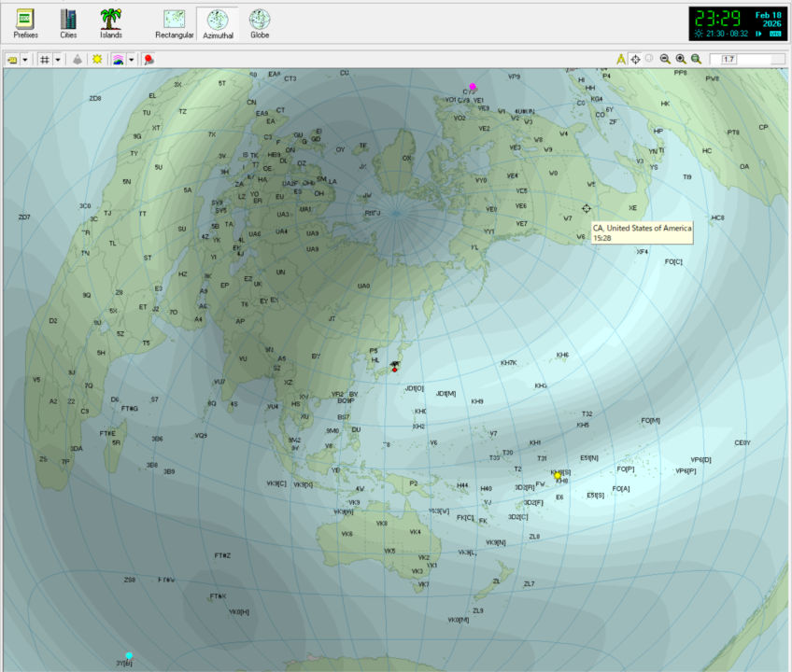Open the Islands list
792x672 pixels.
(x=111, y=23)
